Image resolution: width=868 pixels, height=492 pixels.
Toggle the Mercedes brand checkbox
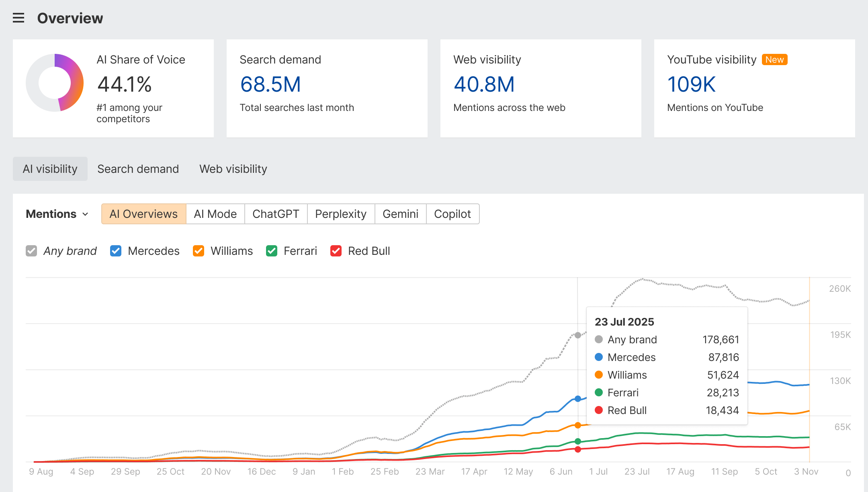coord(115,251)
